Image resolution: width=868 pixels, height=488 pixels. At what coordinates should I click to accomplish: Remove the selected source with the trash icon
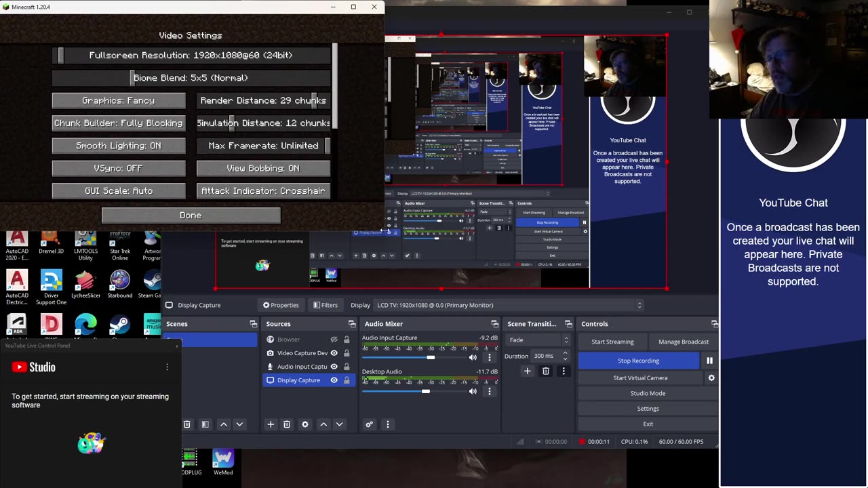point(287,424)
